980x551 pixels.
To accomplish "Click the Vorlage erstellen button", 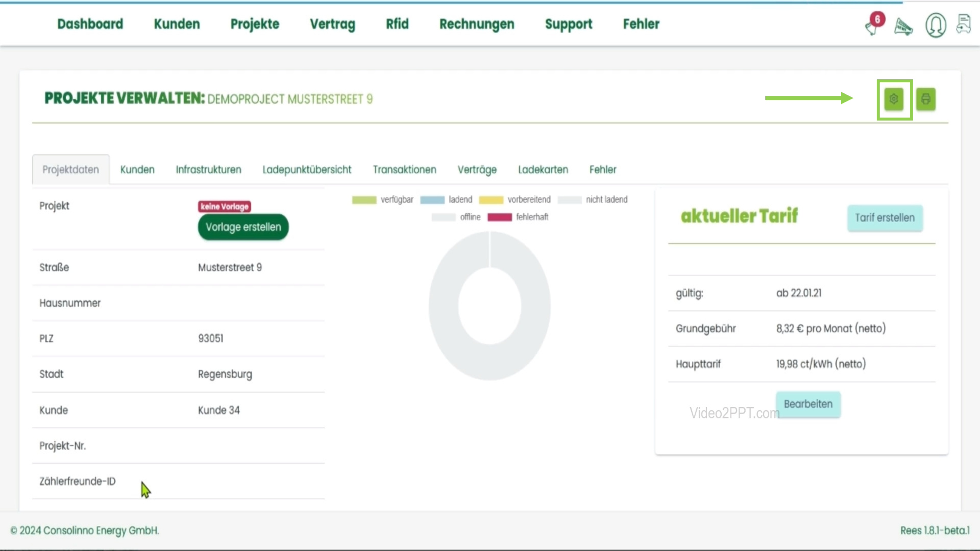I will 243,227.
